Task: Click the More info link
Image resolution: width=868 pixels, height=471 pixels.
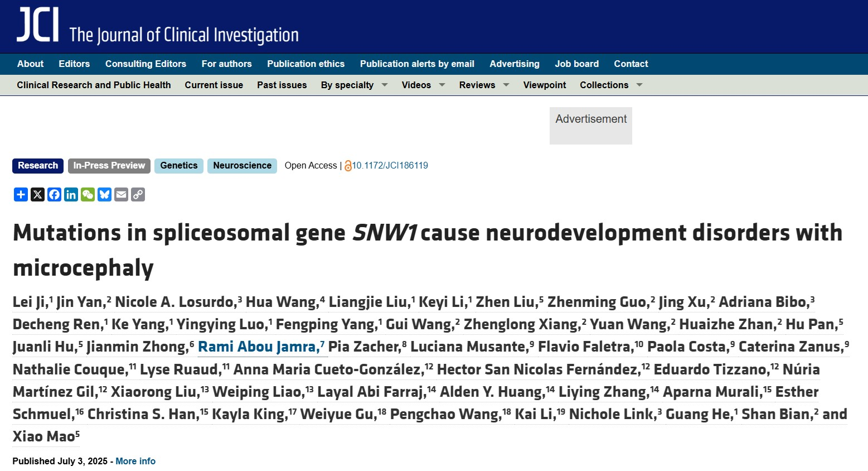Action: [x=135, y=461]
